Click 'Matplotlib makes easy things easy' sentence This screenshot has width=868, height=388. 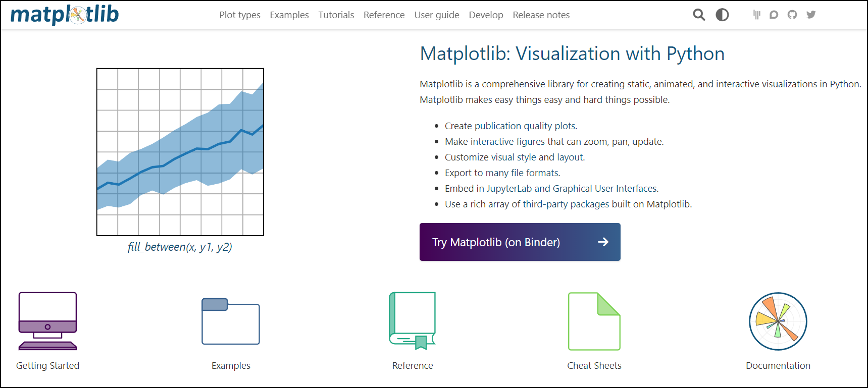click(x=545, y=100)
